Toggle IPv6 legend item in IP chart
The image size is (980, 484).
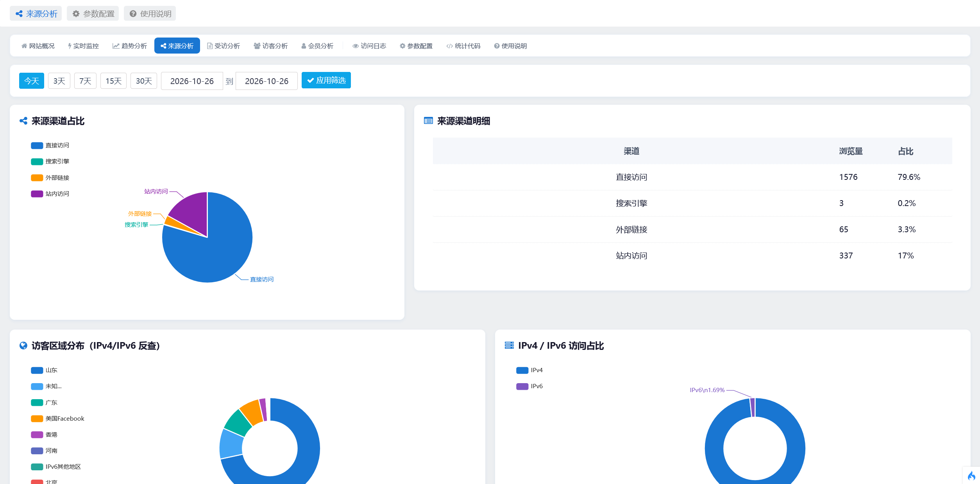[x=529, y=386]
